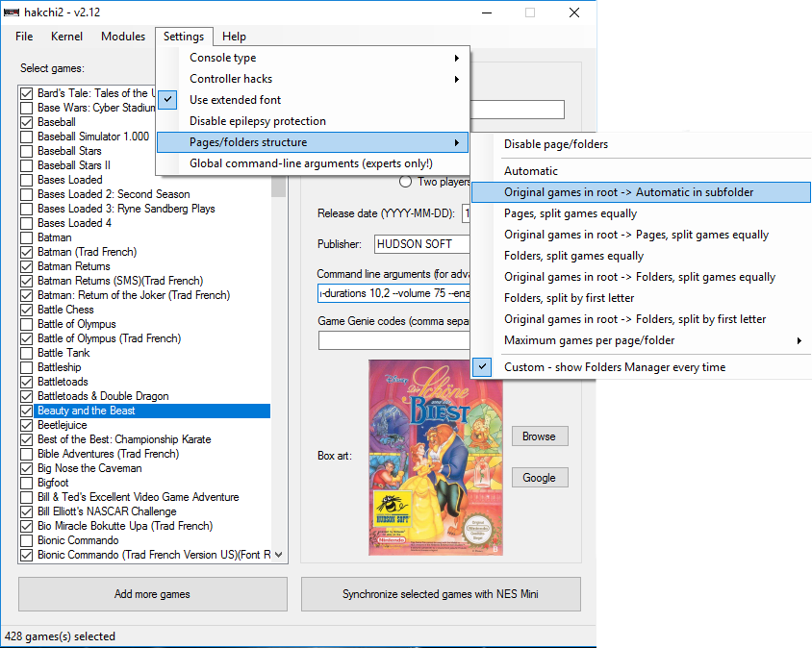
Task: Choose Folders, split by first letter
Action: (641, 298)
